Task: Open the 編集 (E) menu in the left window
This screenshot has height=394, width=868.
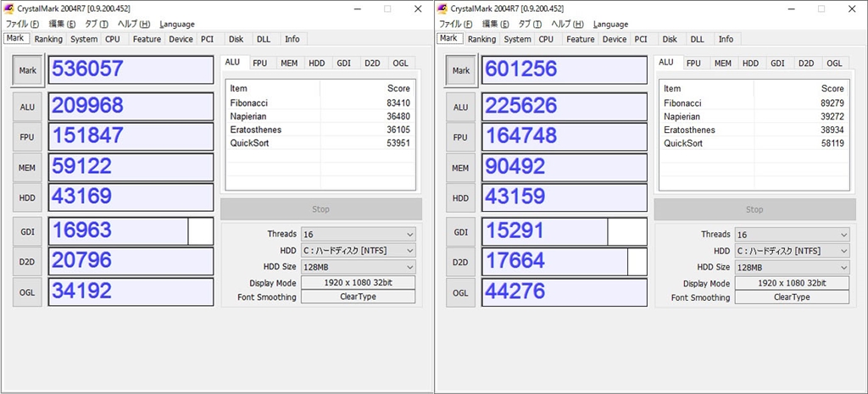Action: (62, 24)
